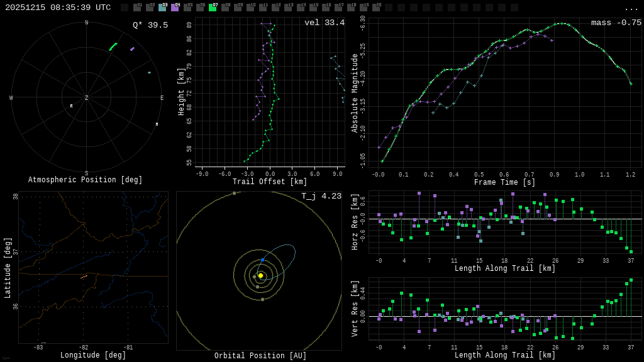Screen dimensions: 644x362
Task: Click the orange meteor track on map
Action: (84, 277)
